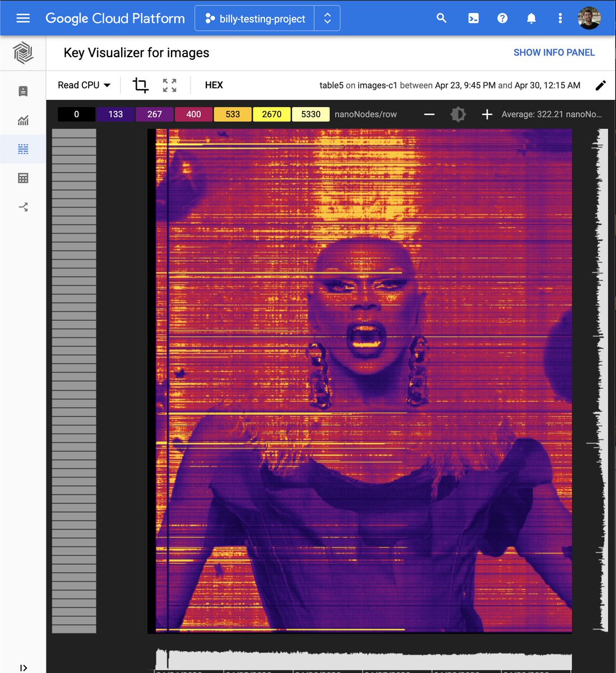
Task: Click the Average nanoNodes text
Action: coord(552,114)
